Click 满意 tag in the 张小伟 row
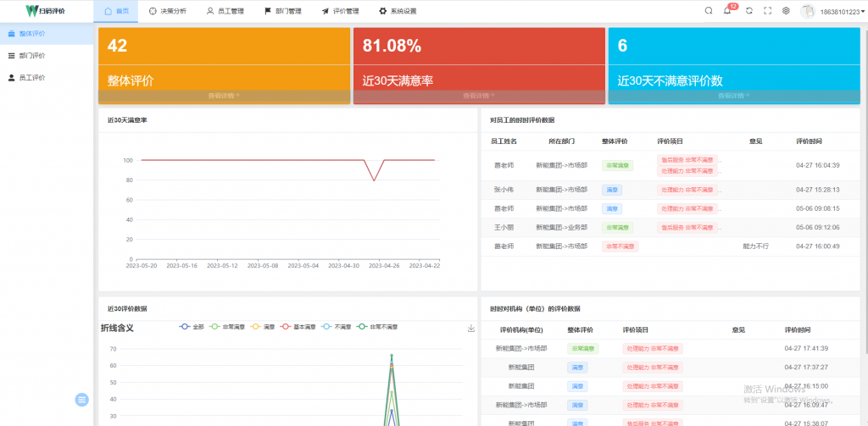 612,190
